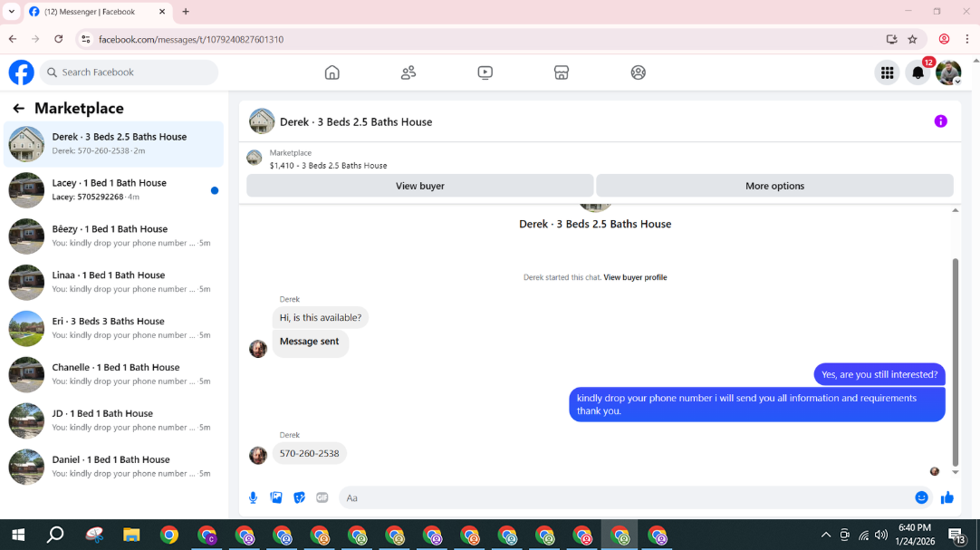Open the Facebook menu grid icon
Screen dimensions: 980x550
[x=887, y=72]
